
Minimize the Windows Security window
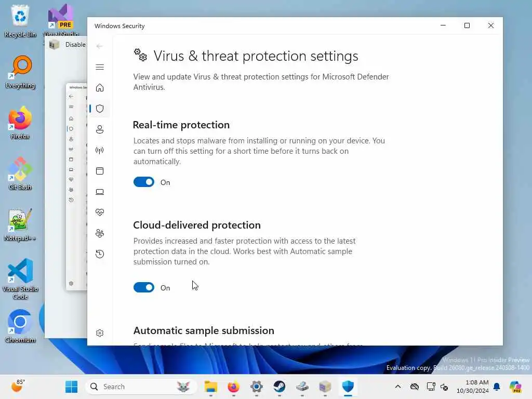point(443,25)
